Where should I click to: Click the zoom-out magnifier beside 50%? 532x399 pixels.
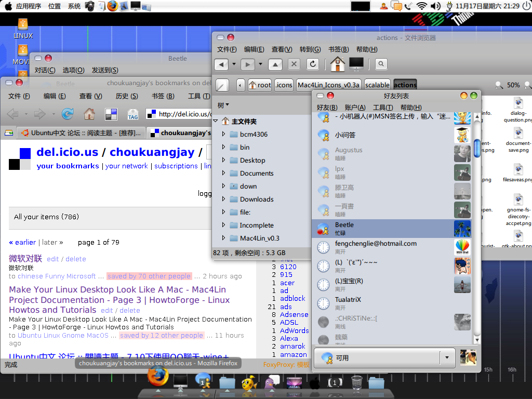click(499, 85)
